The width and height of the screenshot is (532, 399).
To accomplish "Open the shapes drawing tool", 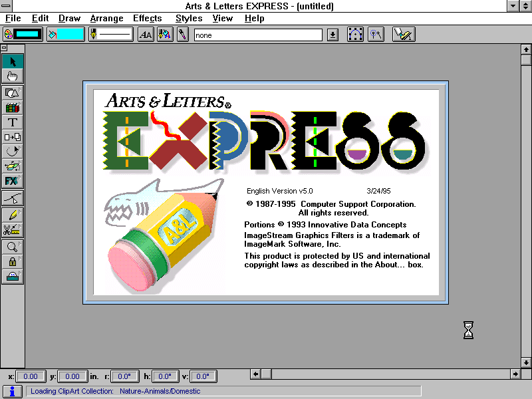I will pyautogui.click(x=13, y=92).
